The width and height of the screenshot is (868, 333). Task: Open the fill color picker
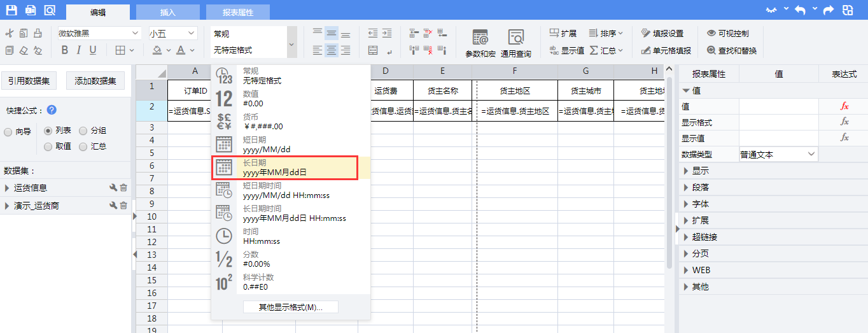[x=158, y=50]
